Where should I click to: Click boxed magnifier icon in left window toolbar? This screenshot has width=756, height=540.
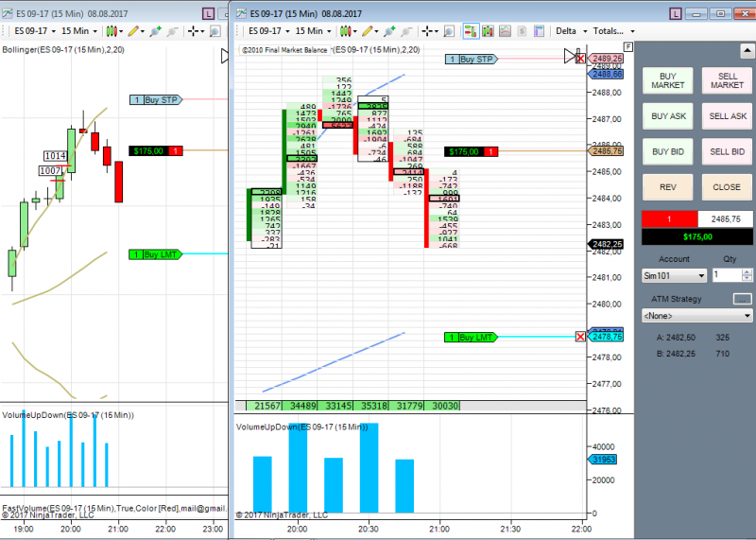pos(215,31)
